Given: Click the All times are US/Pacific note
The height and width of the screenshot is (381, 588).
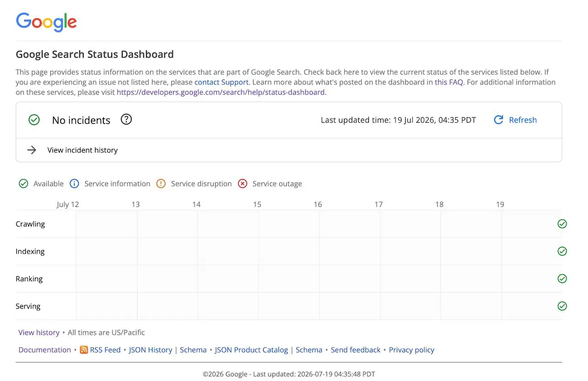Looking at the screenshot, I should [x=106, y=332].
